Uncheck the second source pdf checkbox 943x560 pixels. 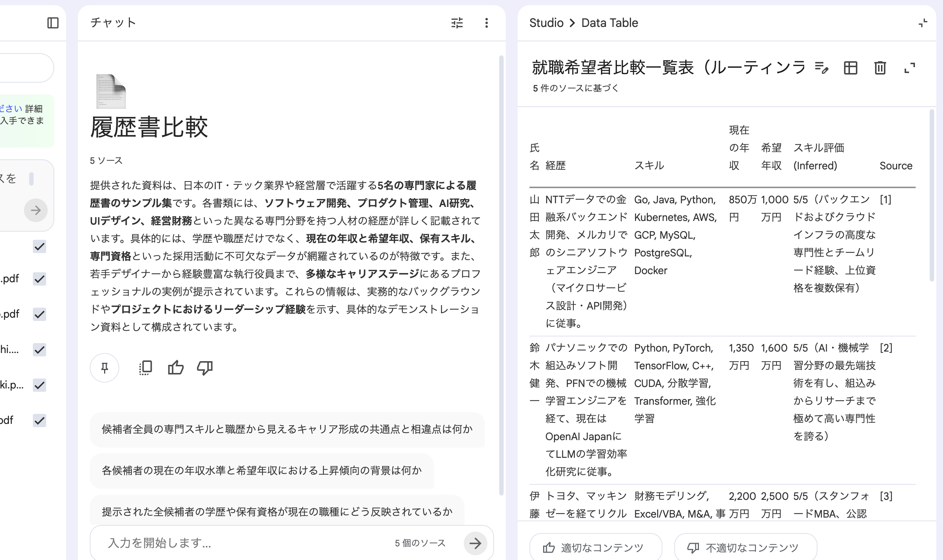click(39, 314)
